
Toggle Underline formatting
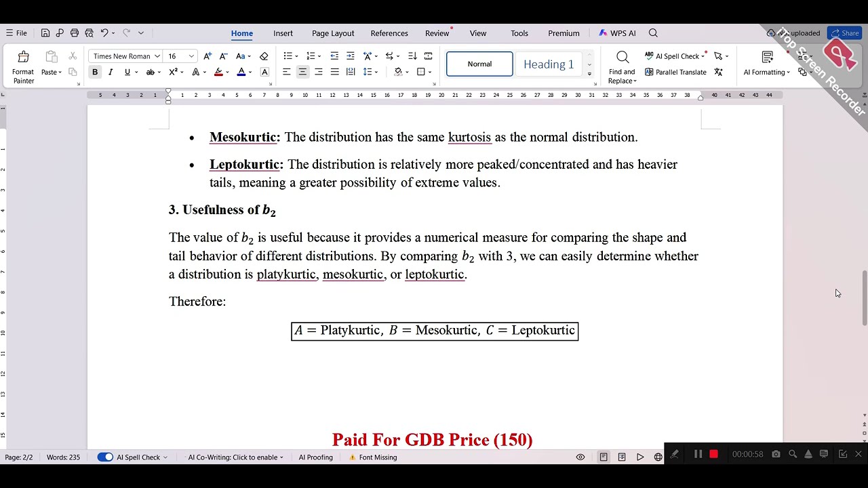[127, 72]
